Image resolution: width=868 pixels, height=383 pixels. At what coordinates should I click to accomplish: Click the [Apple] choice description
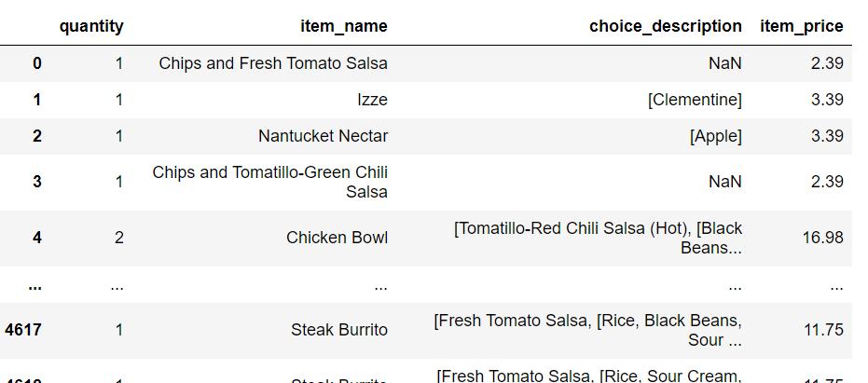point(716,136)
